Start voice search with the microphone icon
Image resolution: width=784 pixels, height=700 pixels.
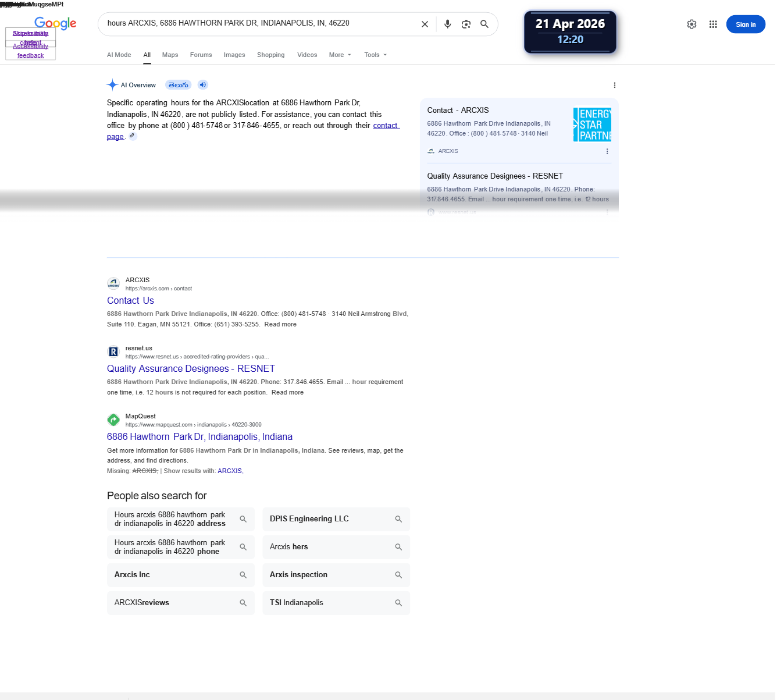click(x=447, y=24)
